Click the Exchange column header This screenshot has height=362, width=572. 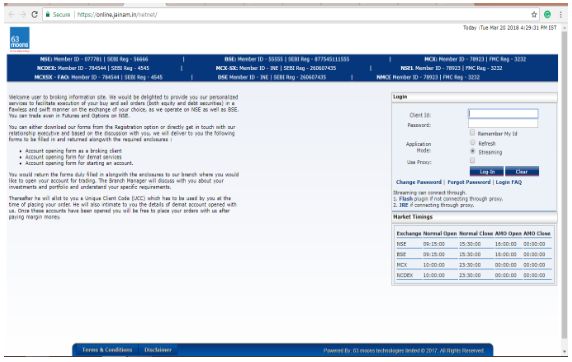(409, 234)
